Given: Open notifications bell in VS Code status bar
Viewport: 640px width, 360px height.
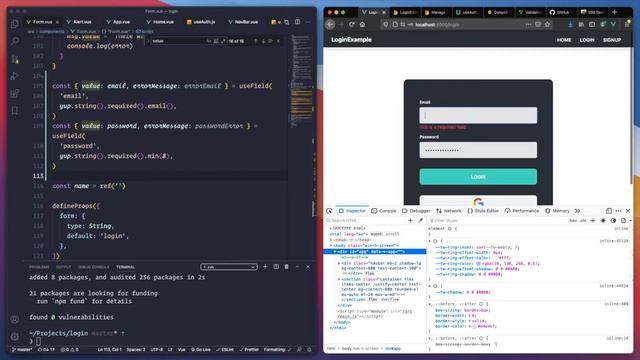Looking at the screenshot, I should (309, 350).
